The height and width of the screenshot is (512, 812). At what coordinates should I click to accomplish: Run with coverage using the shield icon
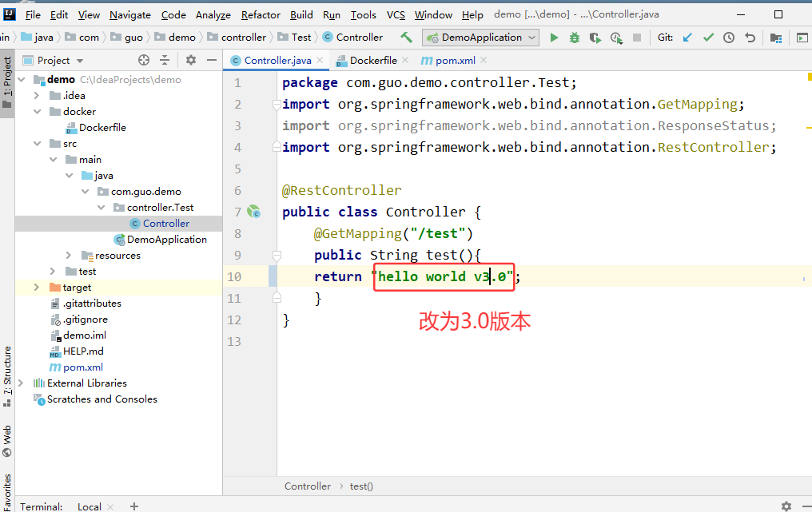[595, 38]
